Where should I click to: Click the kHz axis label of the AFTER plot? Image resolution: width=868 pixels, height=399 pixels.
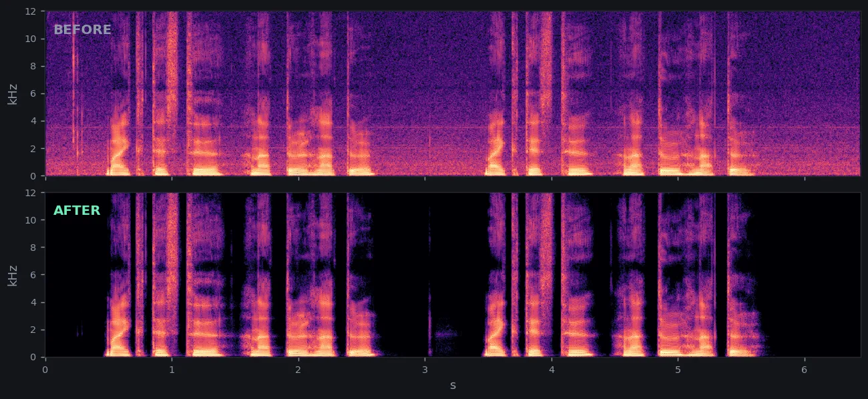coord(13,275)
